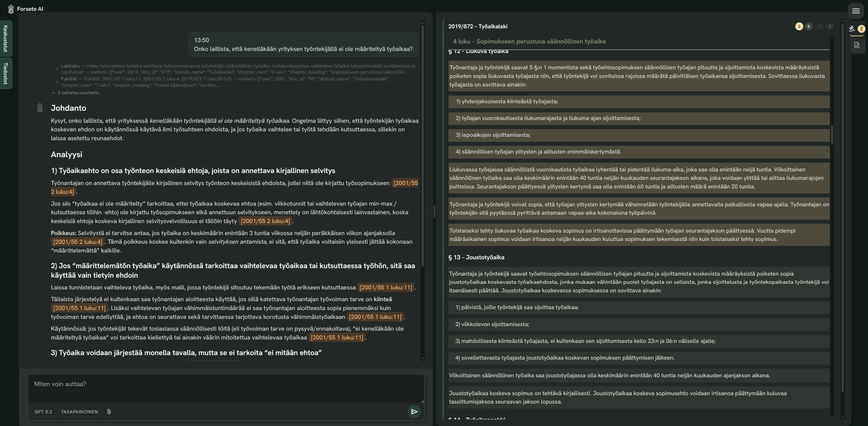Click the chat scrollbar's down arrow

(x=422, y=359)
